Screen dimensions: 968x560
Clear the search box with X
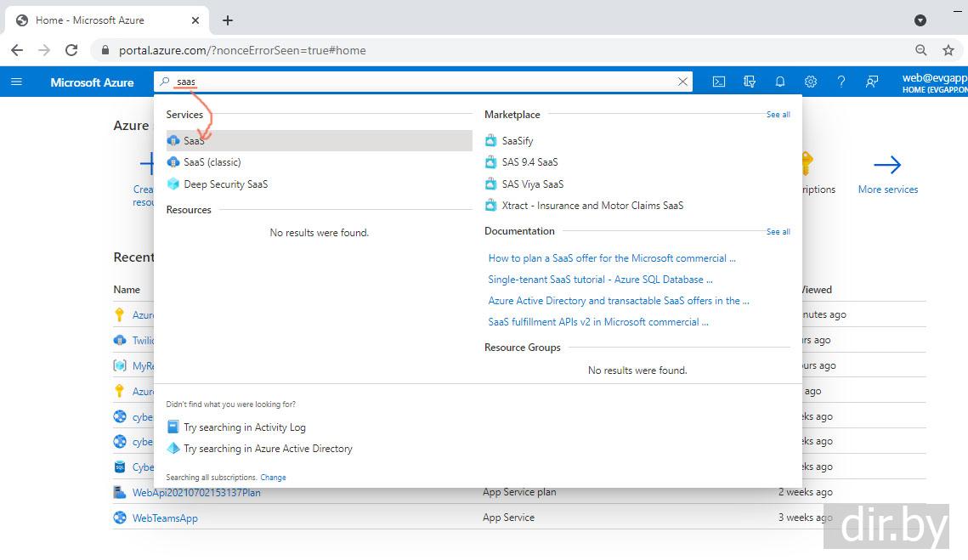point(682,82)
